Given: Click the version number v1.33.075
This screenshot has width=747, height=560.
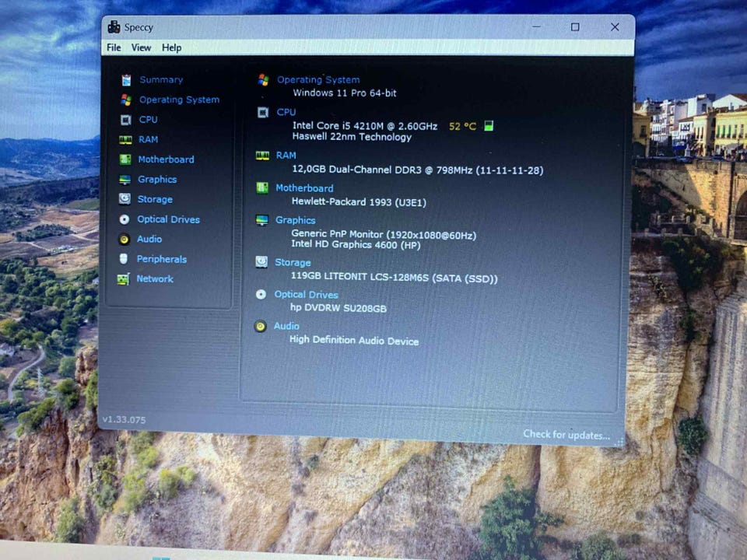Looking at the screenshot, I should [x=124, y=419].
